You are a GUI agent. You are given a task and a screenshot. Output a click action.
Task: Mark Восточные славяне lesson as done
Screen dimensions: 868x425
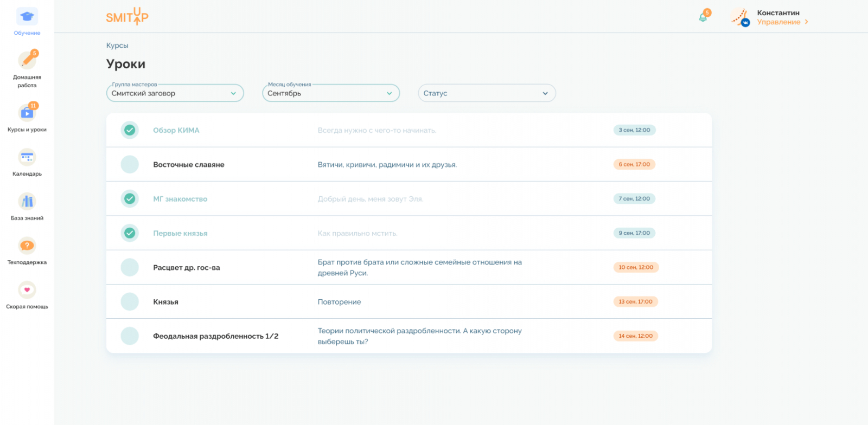point(130,164)
